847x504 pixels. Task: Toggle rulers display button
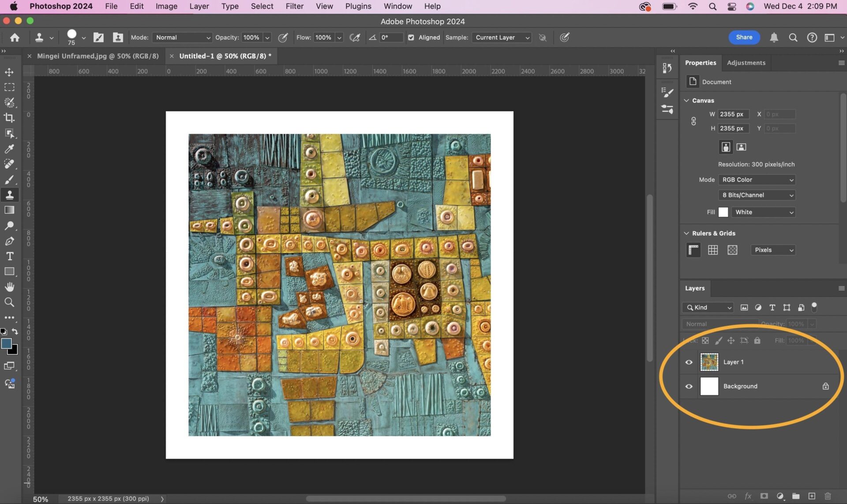coord(693,250)
